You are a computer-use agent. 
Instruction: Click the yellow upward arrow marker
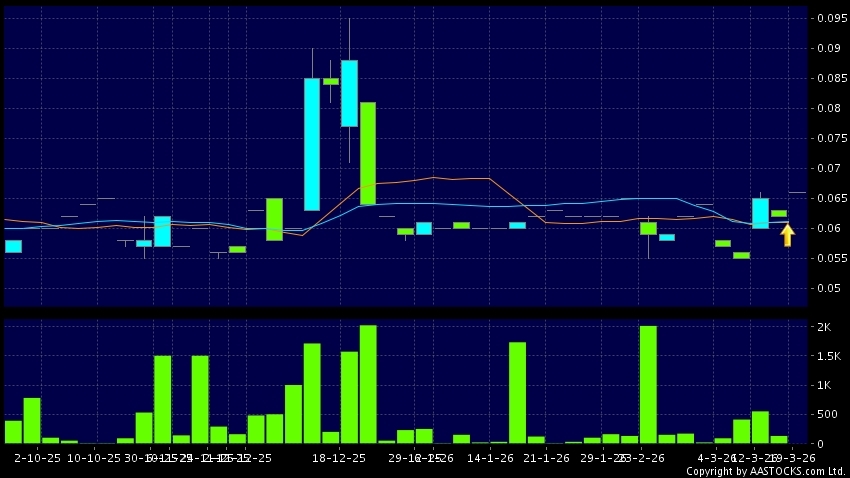787,235
